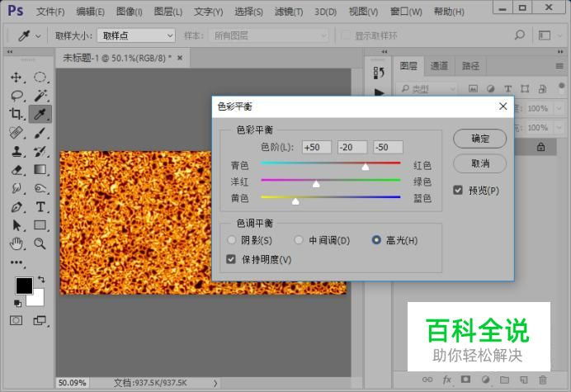Expand the layer opacity 100% dropdown
The width and height of the screenshot is (571, 392).
(559, 108)
